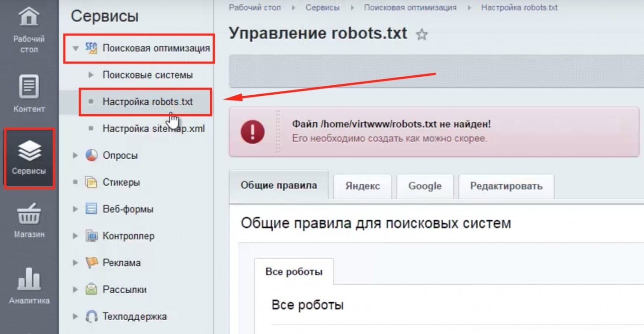The height and width of the screenshot is (334, 644).
Task: Open the Контент section icon
Action: [29, 87]
